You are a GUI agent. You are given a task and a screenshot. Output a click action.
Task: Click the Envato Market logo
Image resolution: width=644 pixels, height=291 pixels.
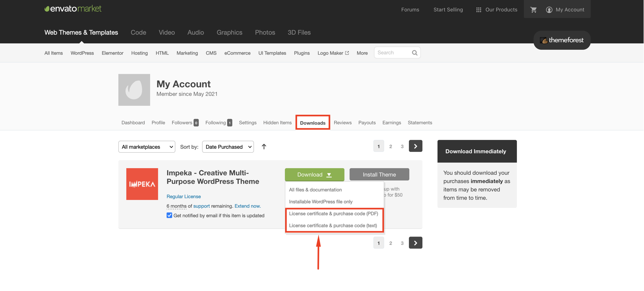pyautogui.click(x=73, y=9)
